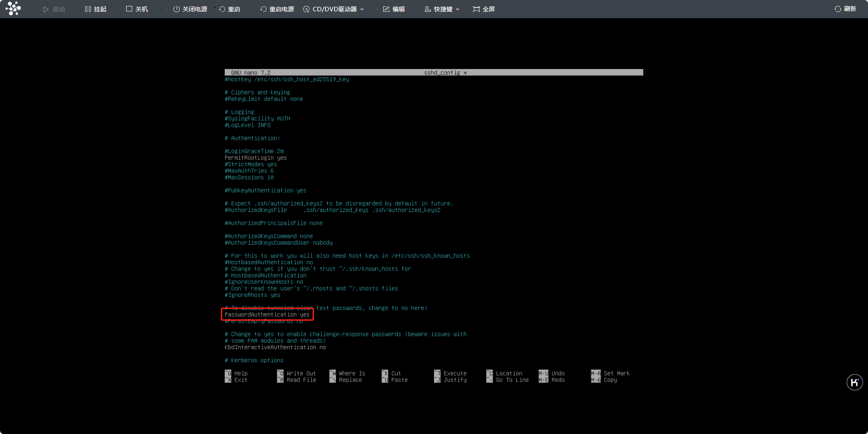
Task: Click the #IgnoreUserKnownHosts no line
Action: pos(264,282)
